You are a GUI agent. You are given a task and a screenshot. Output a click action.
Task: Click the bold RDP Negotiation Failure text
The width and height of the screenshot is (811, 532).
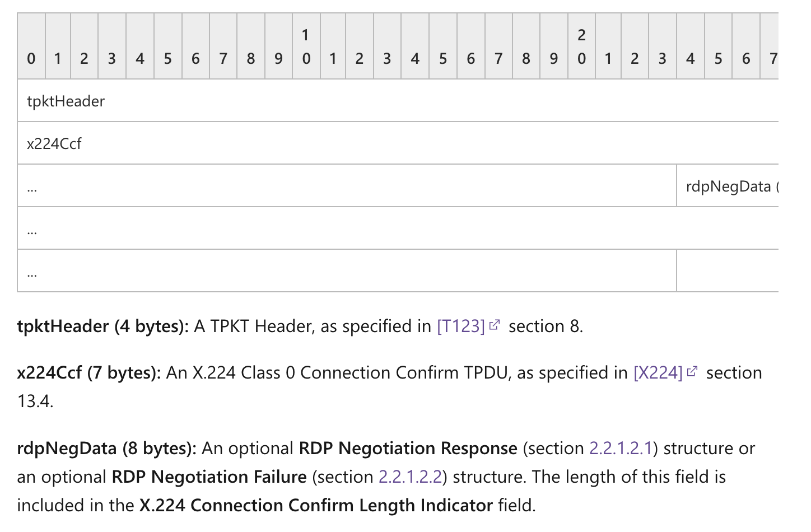(x=209, y=477)
